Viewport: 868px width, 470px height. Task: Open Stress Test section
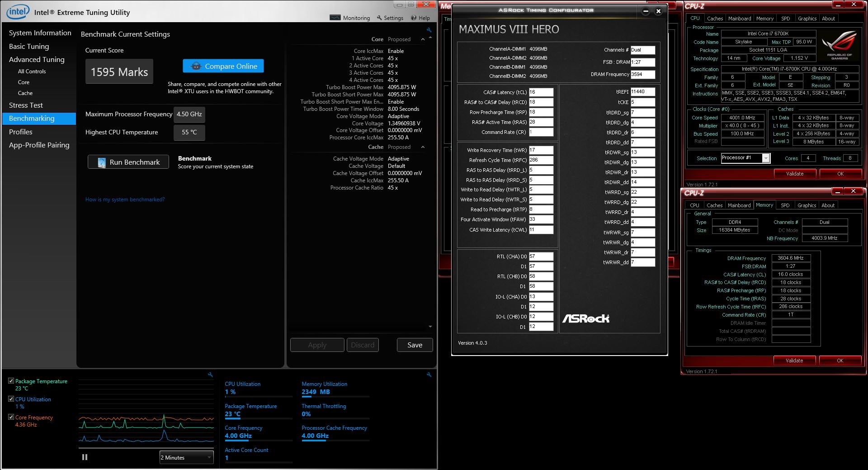click(x=26, y=105)
